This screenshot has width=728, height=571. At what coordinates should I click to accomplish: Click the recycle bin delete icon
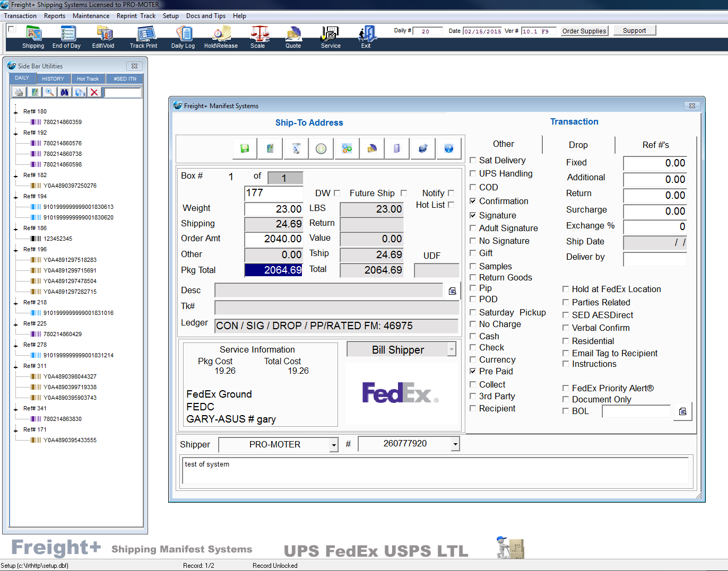coord(296,148)
